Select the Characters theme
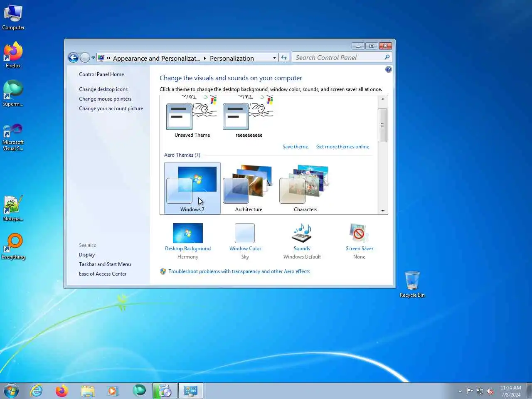The width and height of the screenshot is (532, 399). (305, 188)
